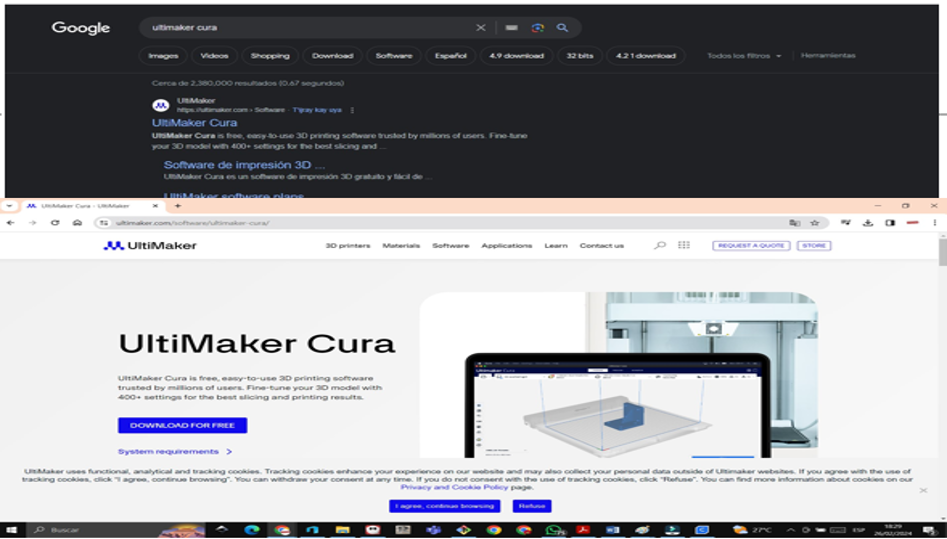Filter results by Videos
This screenshot has height=539, width=947.
(214, 56)
